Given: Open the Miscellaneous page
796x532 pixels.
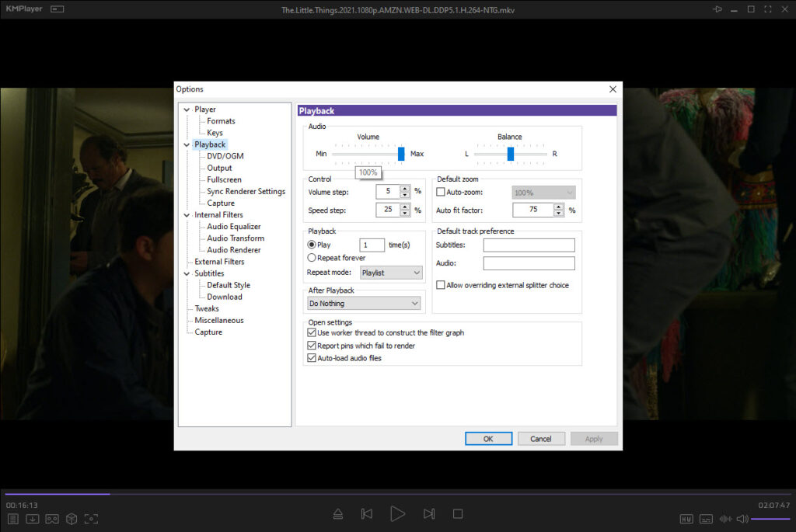Looking at the screenshot, I should [218, 320].
